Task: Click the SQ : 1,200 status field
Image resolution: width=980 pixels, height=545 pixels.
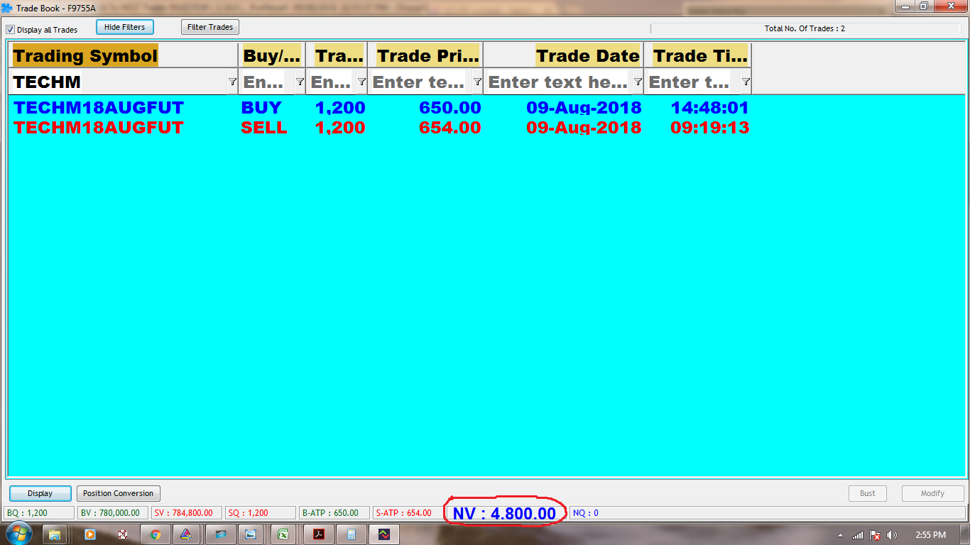Action: click(x=261, y=513)
